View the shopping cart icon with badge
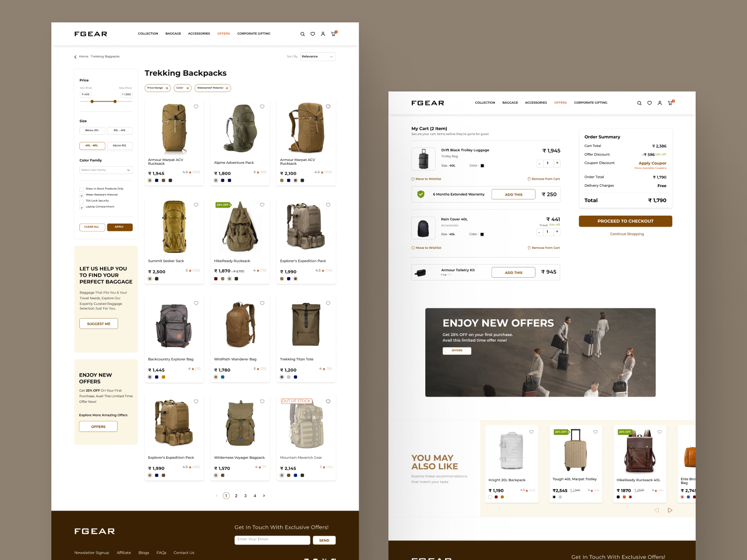The image size is (747, 560). point(333,34)
